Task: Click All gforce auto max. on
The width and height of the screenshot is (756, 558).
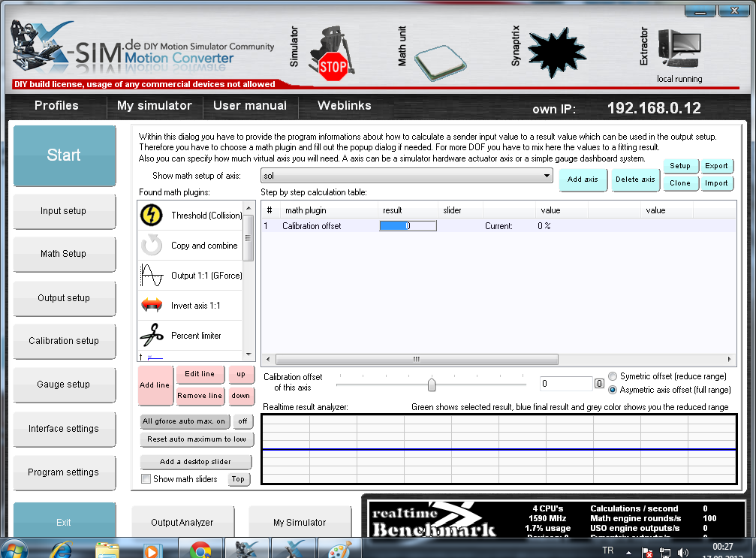Action: click(184, 421)
